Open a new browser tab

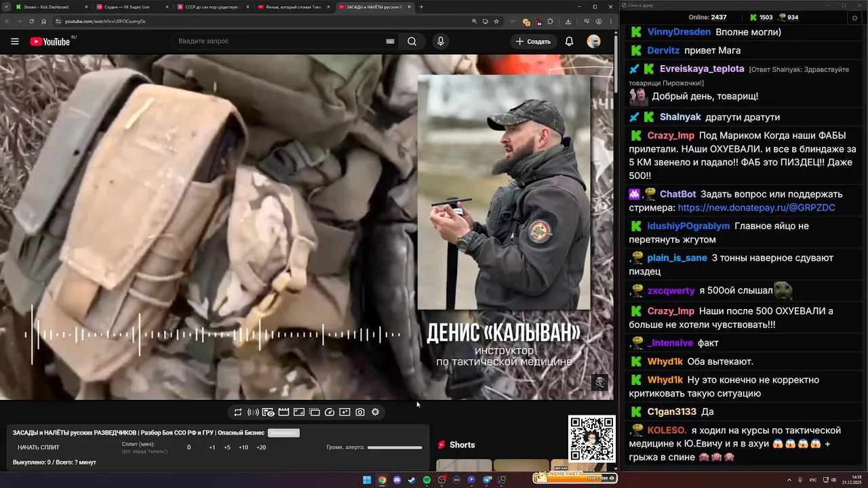[x=421, y=7]
